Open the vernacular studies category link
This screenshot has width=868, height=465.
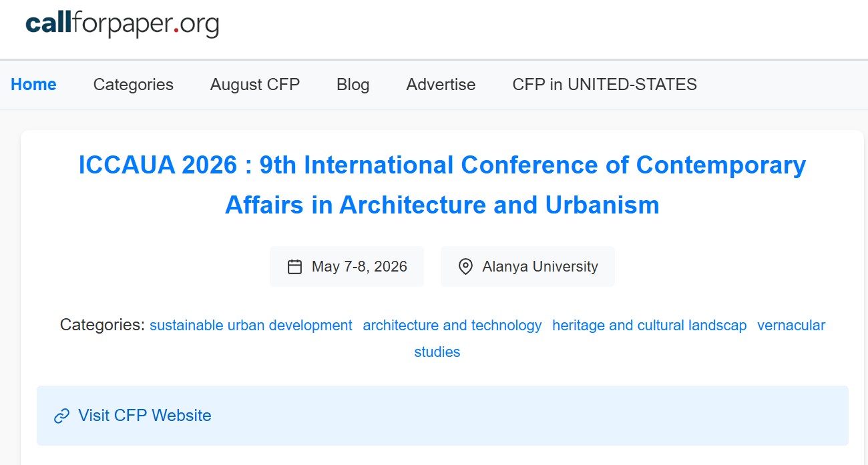pyautogui.click(x=791, y=326)
